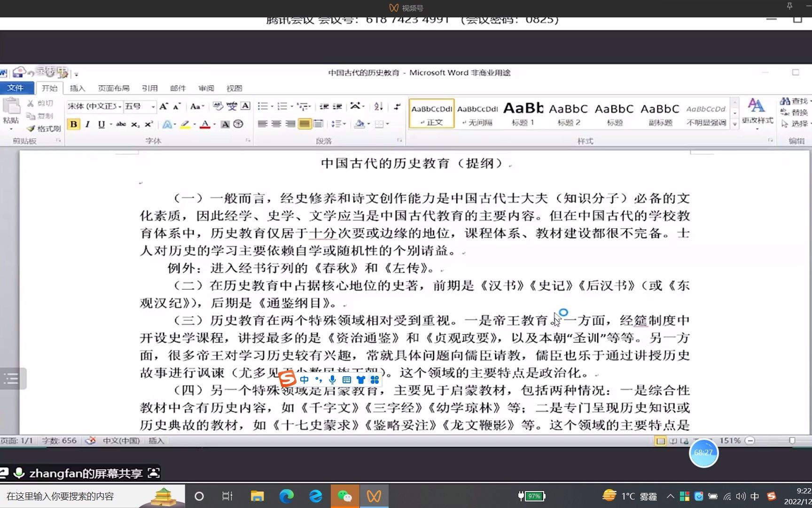
Task: Switch to print layout view in status bar
Action: coord(660,441)
